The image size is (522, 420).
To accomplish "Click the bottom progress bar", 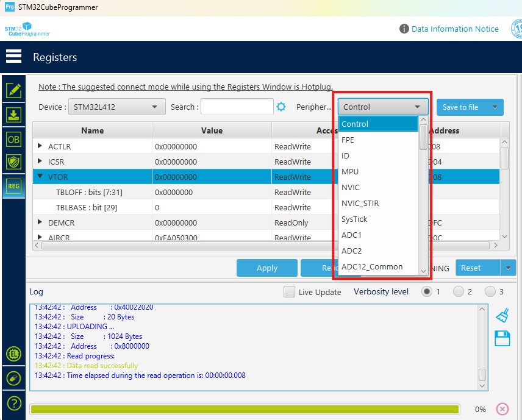I will pos(245,410).
